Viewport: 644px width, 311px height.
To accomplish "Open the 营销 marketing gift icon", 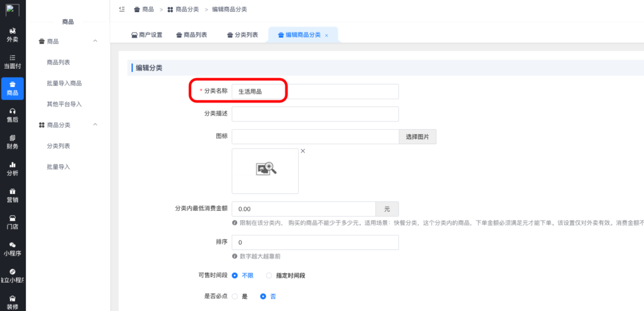I will pyautogui.click(x=13, y=195).
